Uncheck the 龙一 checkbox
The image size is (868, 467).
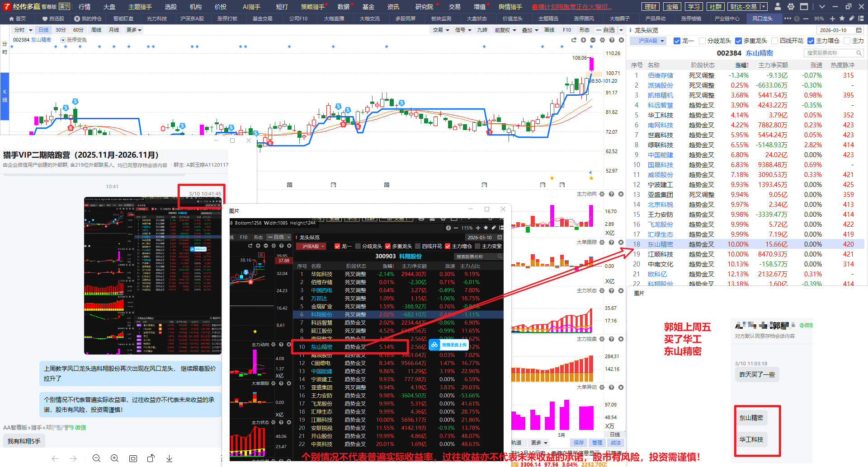point(677,41)
